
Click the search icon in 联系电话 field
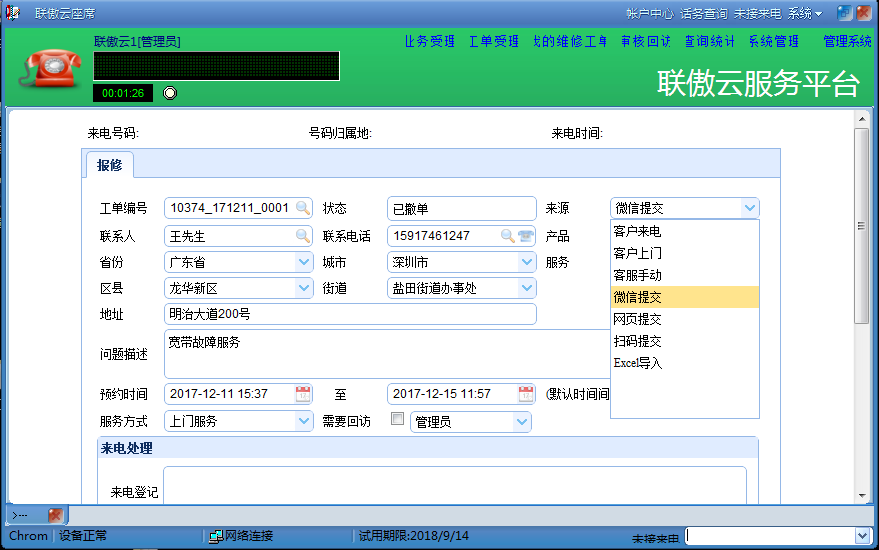point(508,236)
